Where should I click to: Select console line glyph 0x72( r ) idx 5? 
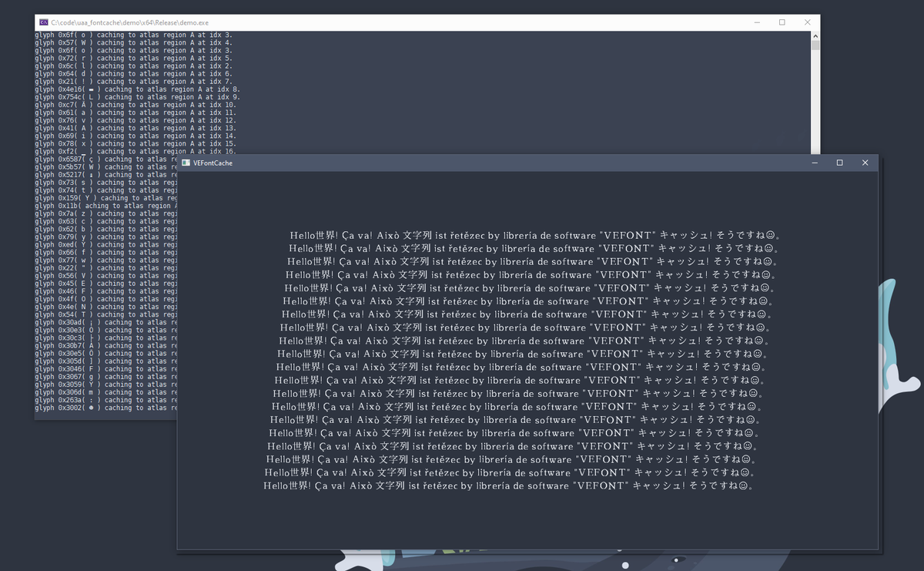pos(133,58)
